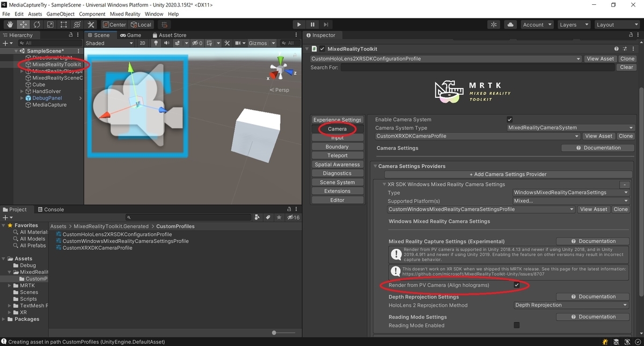Toggle scene audio speaker icon
Viewport: 644px width, 346px height.
(x=166, y=43)
